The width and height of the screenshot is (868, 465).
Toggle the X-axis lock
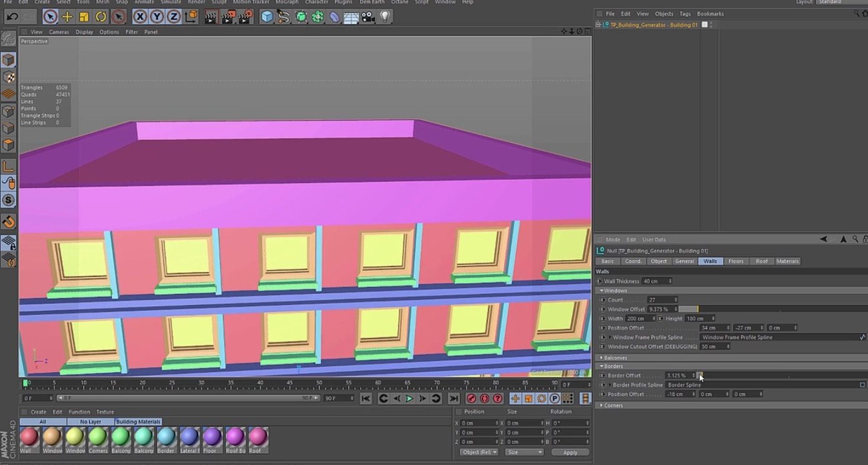140,17
